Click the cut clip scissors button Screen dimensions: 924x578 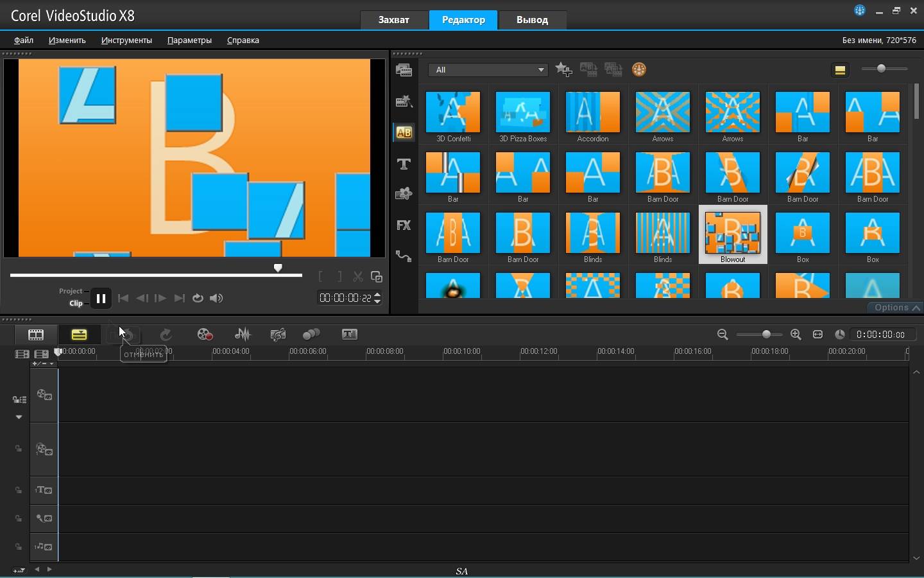click(358, 277)
